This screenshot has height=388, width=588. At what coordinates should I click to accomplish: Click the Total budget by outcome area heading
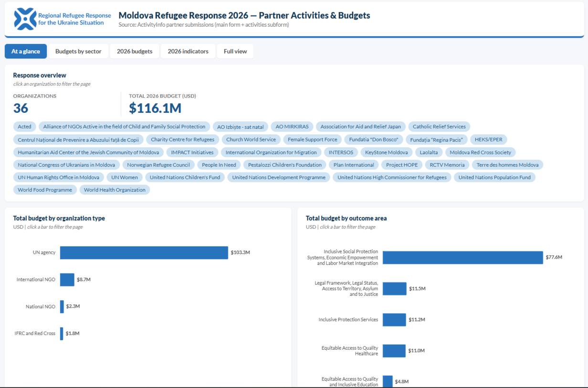pyautogui.click(x=346, y=218)
